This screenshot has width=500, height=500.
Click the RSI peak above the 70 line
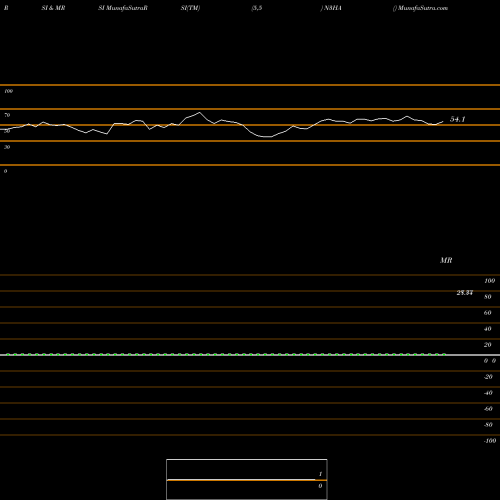coord(199,113)
